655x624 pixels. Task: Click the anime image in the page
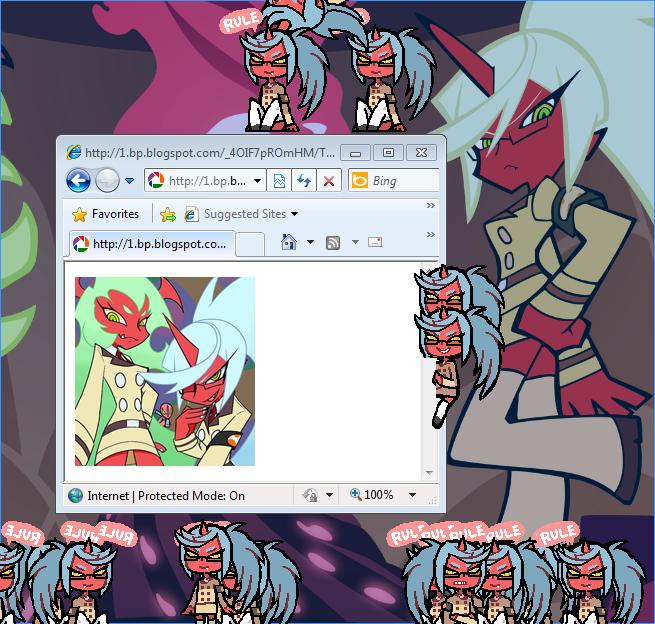click(x=165, y=371)
